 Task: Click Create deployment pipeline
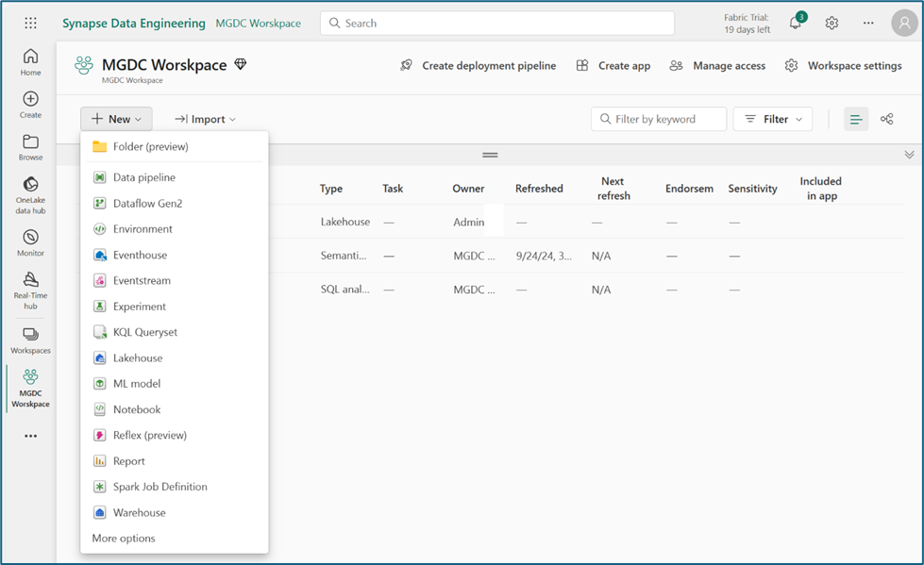click(x=478, y=65)
